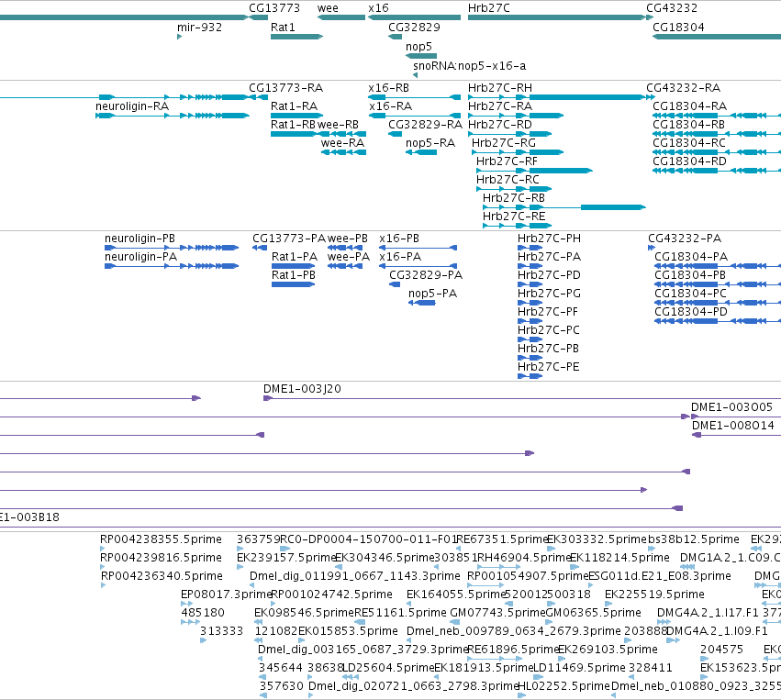Click the wee-PB protein label

point(348,239)
